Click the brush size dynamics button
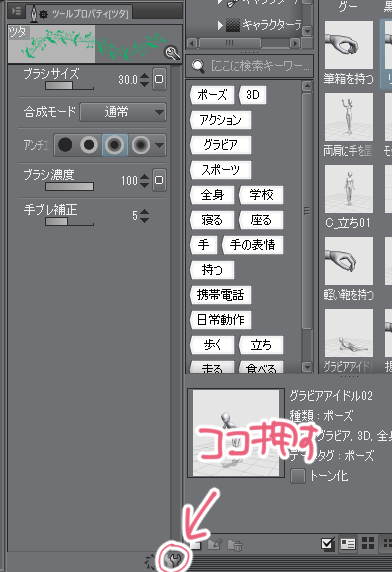Viewport: 392px width, 572px height. pos(159,79)
